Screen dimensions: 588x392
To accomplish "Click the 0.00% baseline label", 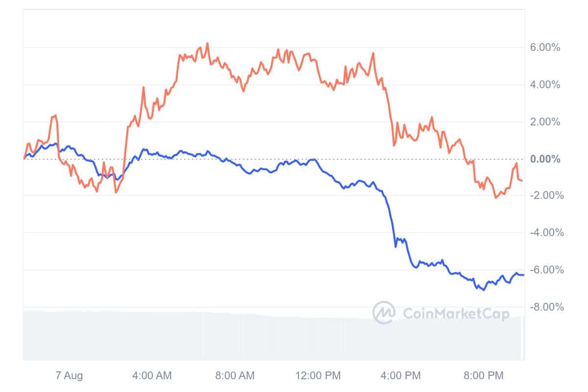I will [545, 159].
